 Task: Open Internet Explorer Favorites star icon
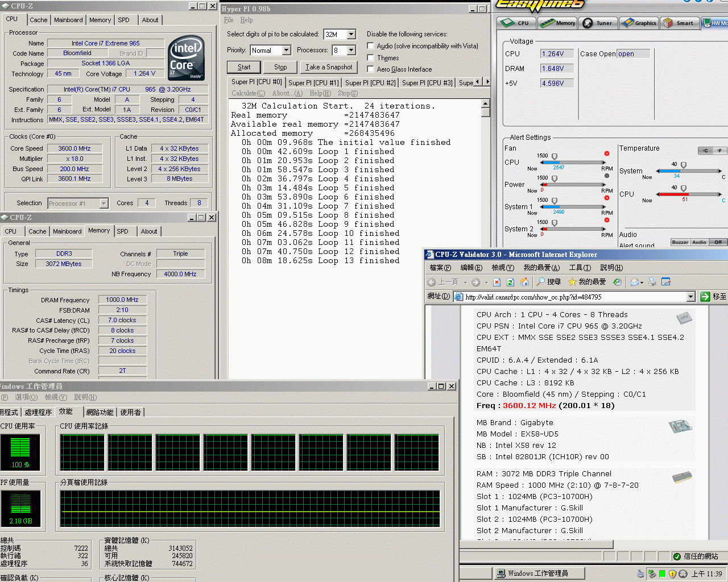point(572,281)
